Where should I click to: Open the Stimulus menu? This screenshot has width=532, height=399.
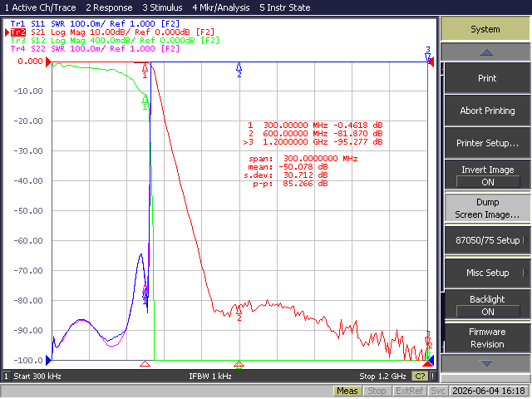click(162, 7)
